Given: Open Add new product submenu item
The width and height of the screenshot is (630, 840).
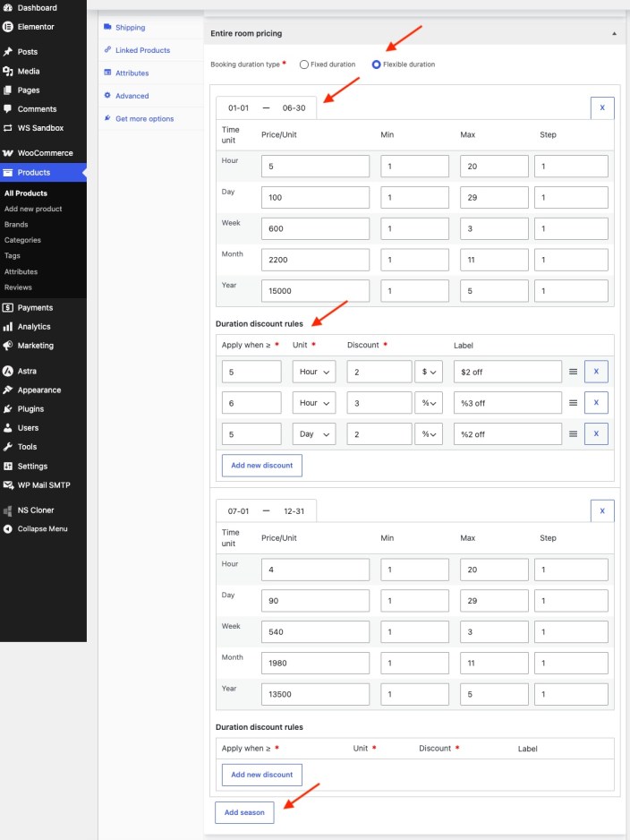Looking at the screenshot, I should coord(33,209).
